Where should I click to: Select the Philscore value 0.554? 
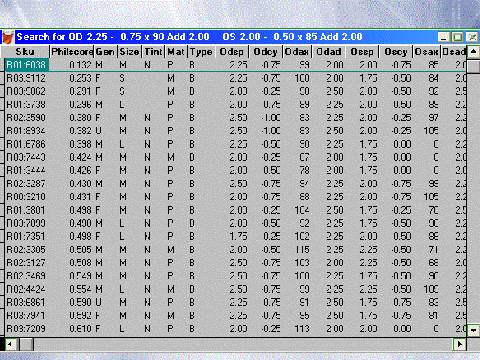click(80, 289)
